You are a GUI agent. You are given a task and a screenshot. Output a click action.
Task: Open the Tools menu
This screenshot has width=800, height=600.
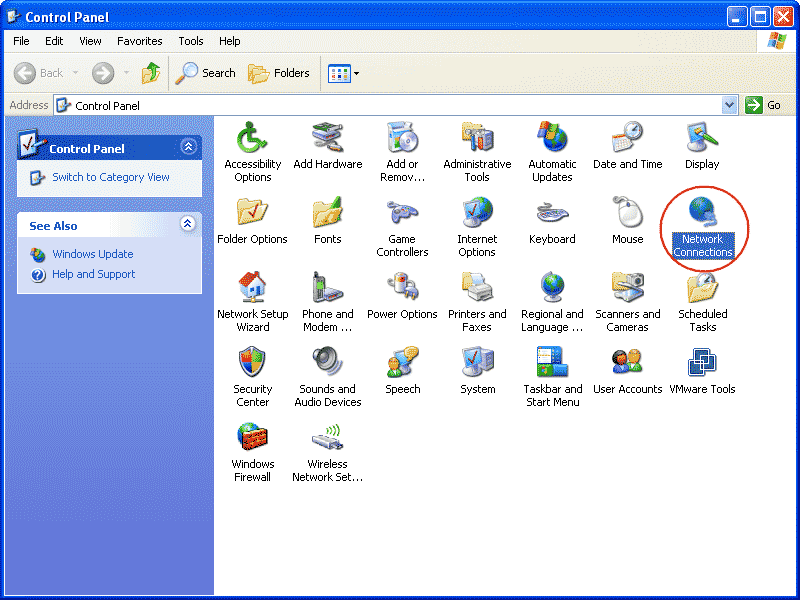tap(191, 41)
